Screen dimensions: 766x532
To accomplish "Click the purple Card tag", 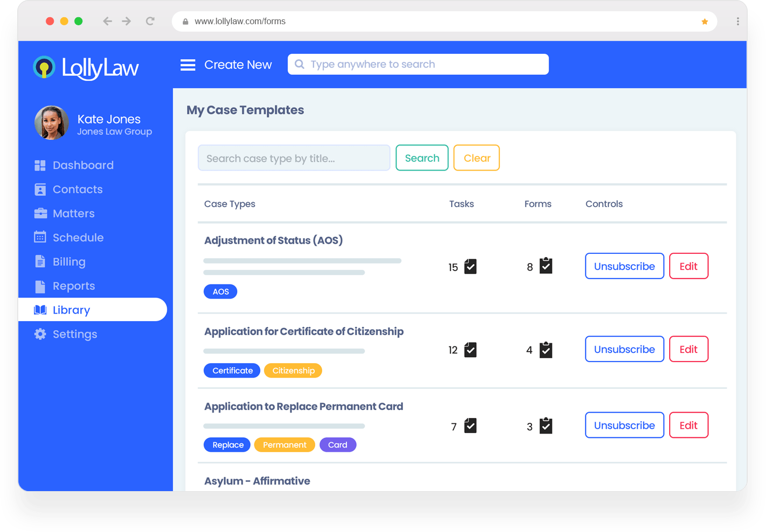I will click(338, 445).
